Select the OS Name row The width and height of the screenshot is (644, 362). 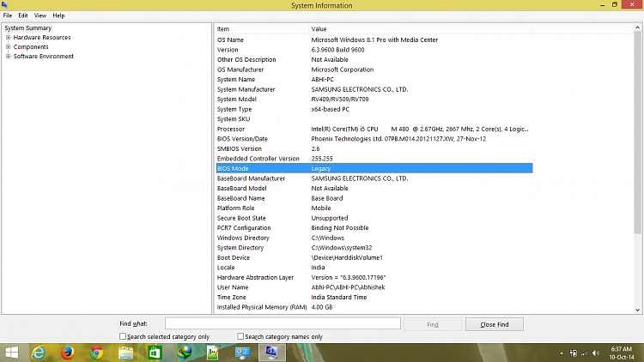[374, 39]
